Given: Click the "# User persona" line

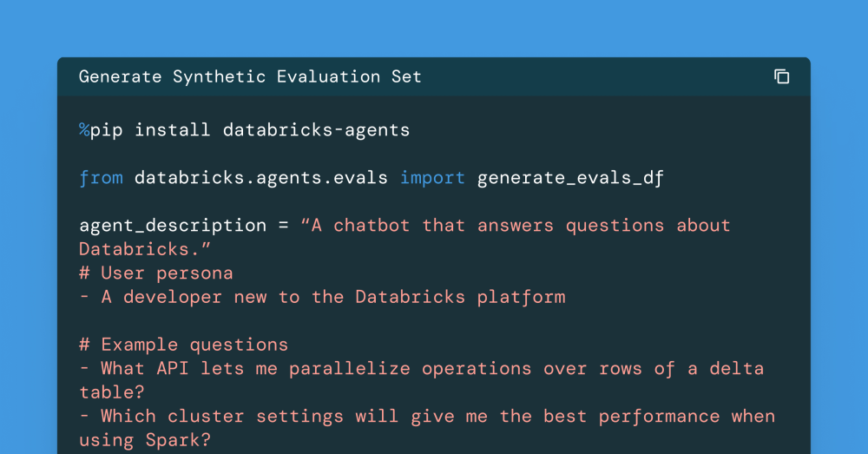Looking at the screenshot, I should coord(156,273).
